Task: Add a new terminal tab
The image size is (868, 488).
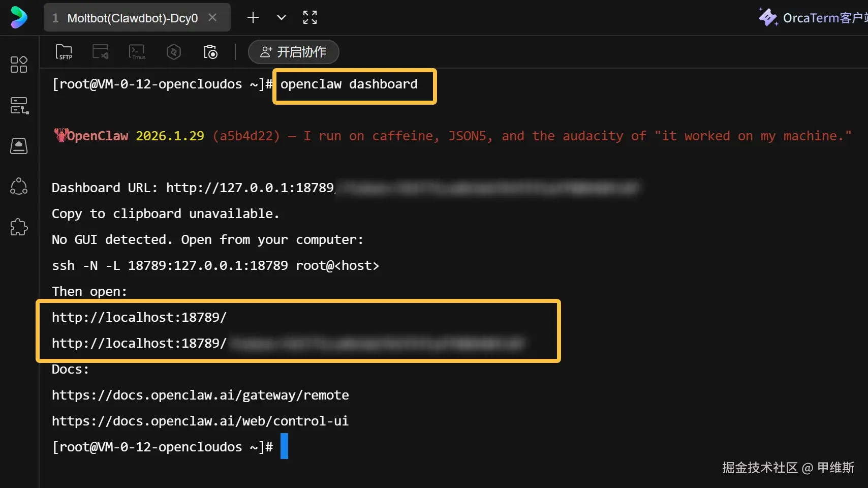Action: (253, 18)
